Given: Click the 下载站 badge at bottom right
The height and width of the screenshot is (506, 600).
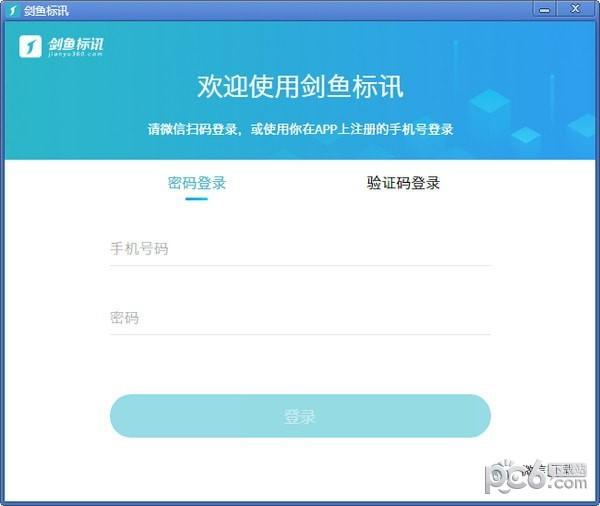Looking at the screenshot, I should click(567, 469).
